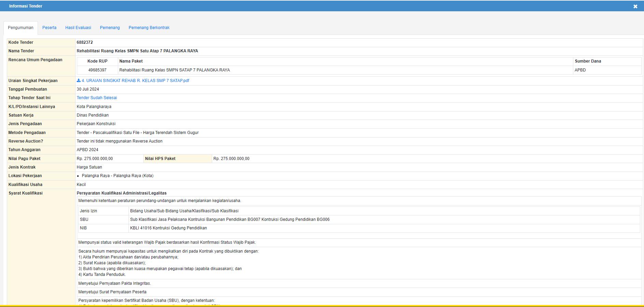Click the Nilai HPS Paket amount Rp. 275.000.000,00
This screenshot has height=307, width=644.
click(x=231, y=159)
